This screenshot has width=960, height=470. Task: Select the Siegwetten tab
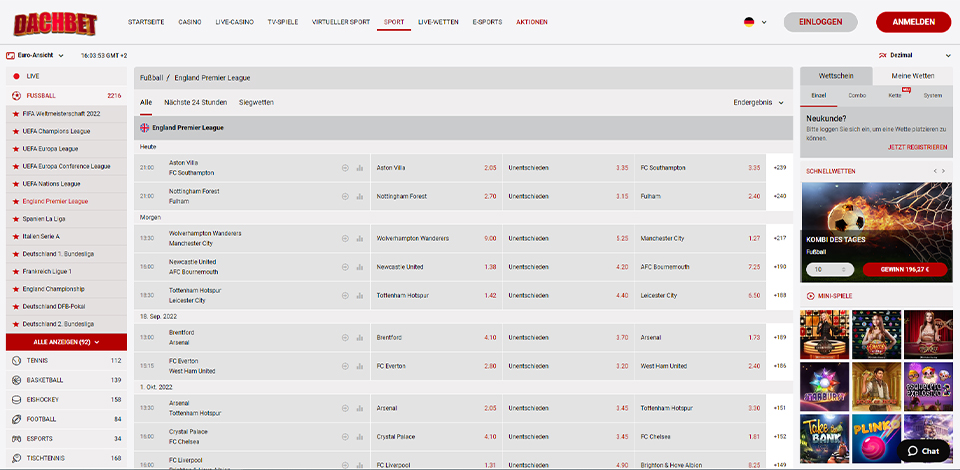click(257, 103)
